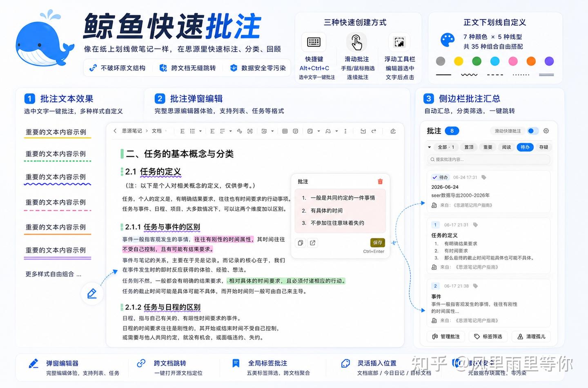Open the annotation card titled 事件
This screenshot has height=388, width=588.
pyautogui.click(x=488, y=303)
